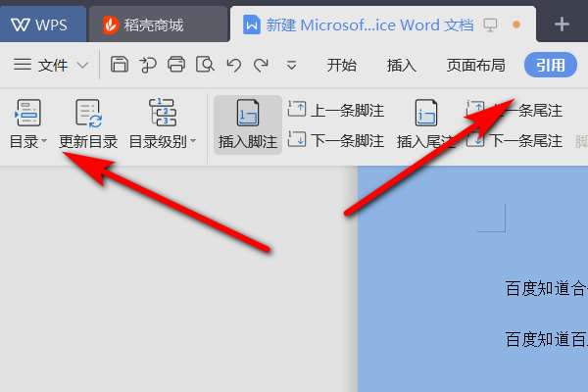The image size is (588, 392).
Task: Open Print Preview icon
Action: [205, 65]
